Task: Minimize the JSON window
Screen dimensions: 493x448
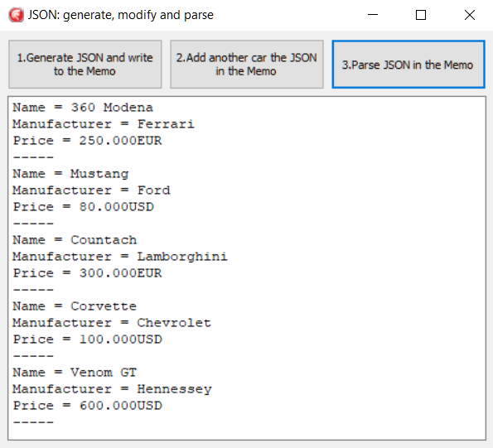Action: [x=373, y=15]
